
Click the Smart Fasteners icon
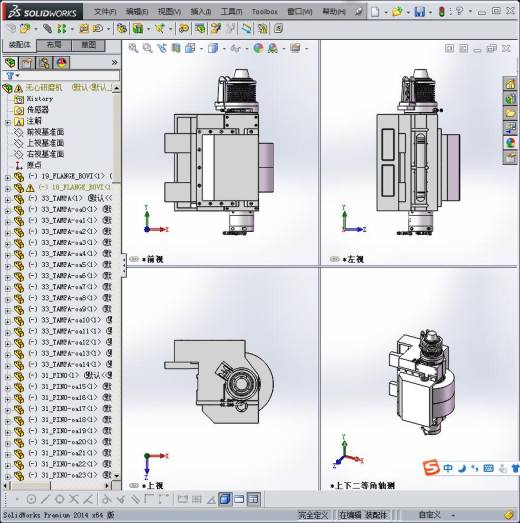pos(83,29)
